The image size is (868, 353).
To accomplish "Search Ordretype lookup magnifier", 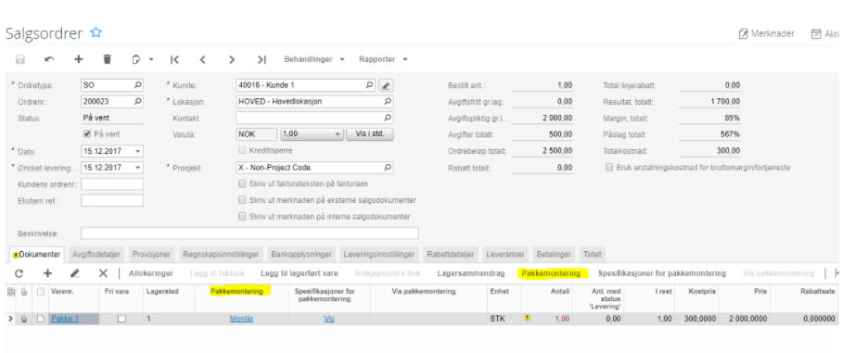I will 138,85.
